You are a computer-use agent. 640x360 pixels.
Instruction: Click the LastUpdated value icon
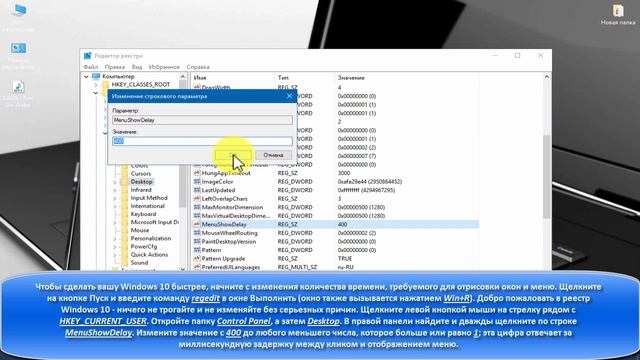pyautogui.click(x=197, y=190)
